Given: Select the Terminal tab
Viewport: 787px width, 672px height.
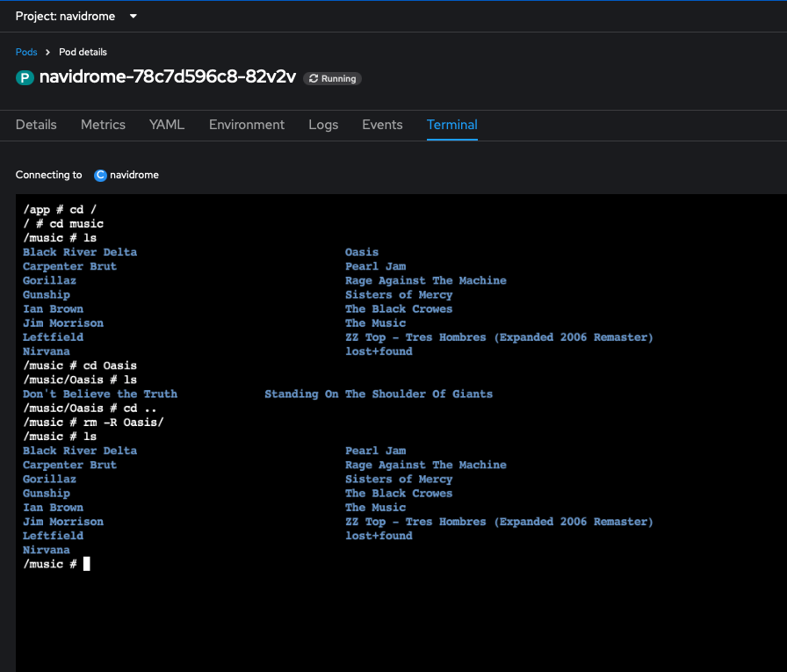Looking at the screenshot, I should point(452,125).
